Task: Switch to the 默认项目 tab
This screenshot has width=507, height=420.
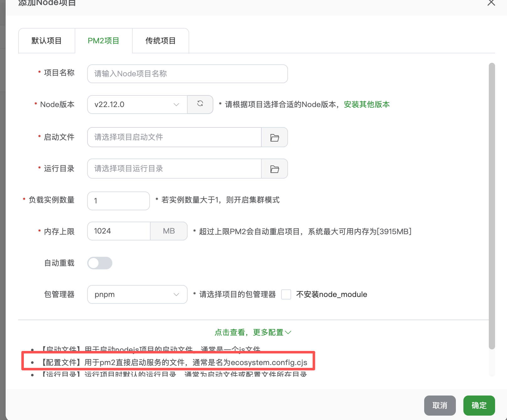Action: click(x=46, y=40)
